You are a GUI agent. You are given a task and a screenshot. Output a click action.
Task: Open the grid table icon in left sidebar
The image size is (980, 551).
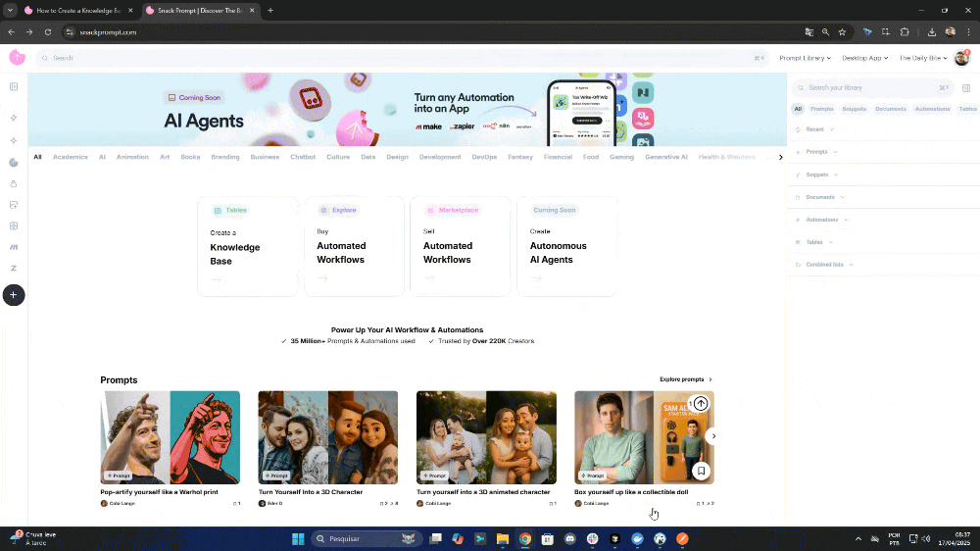coord(14,225)
